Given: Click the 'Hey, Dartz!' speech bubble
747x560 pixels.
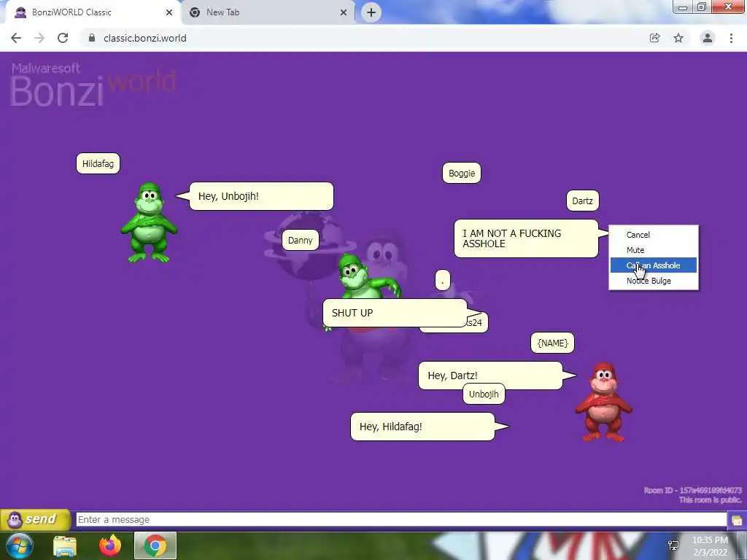Looking at the screenshot, I should point(490,376).
